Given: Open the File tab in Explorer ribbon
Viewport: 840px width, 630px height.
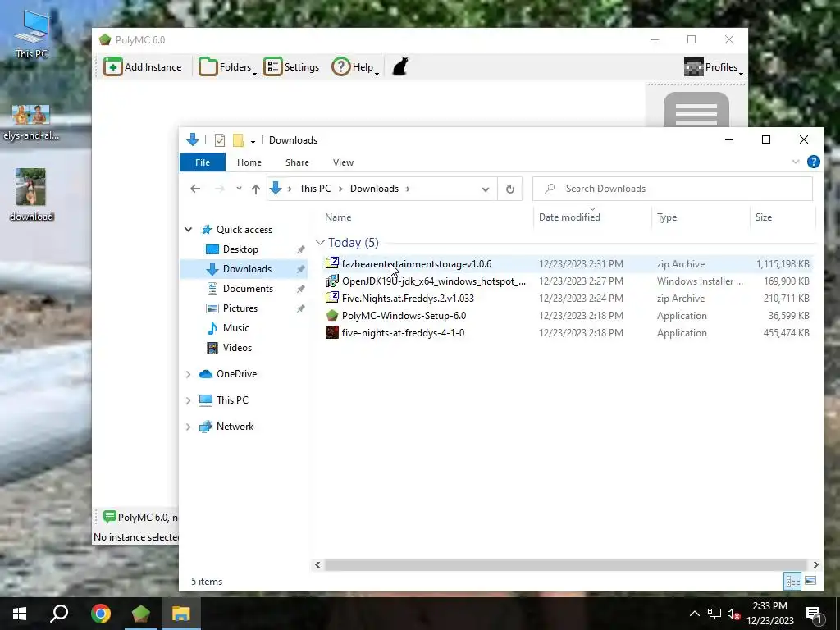Looking at the screenshot, I should point(203,162).
